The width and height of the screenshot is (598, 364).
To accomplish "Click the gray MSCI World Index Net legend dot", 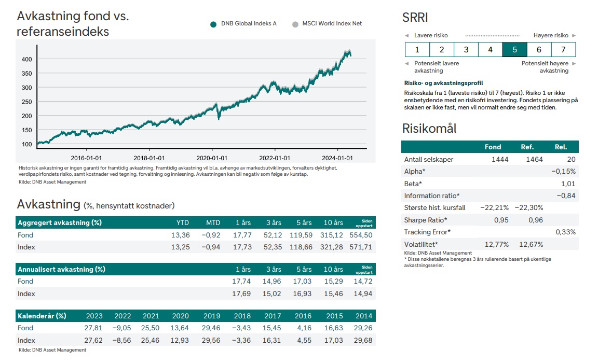I will pos(295,23).
